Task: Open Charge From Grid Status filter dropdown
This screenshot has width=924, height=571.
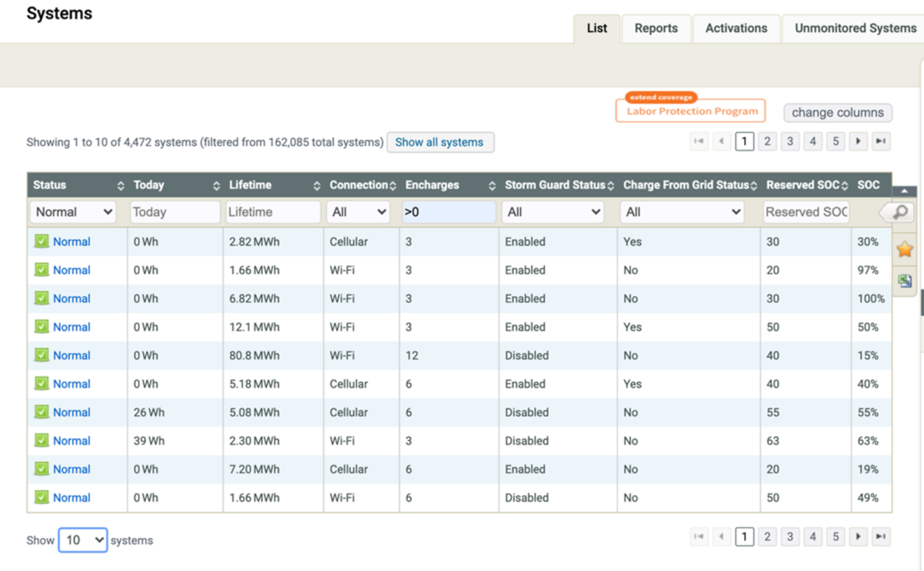Action: point(682,212)
